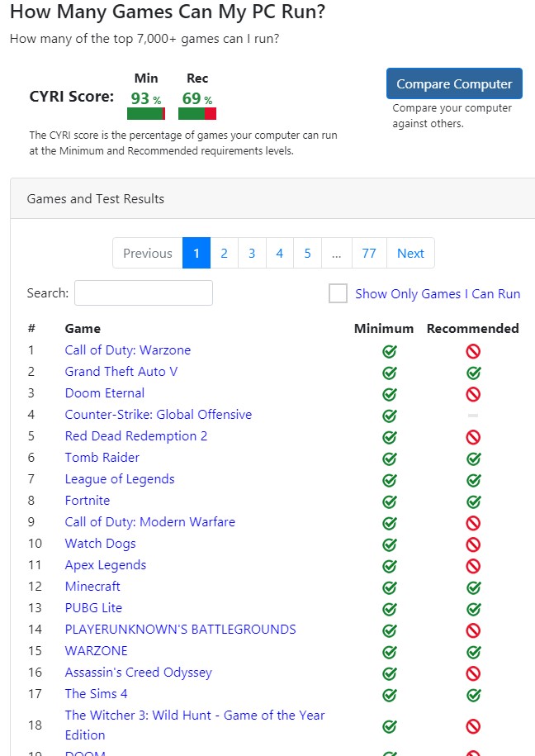
Task: Click the Min score progress bar
Action: click(146, 114)
